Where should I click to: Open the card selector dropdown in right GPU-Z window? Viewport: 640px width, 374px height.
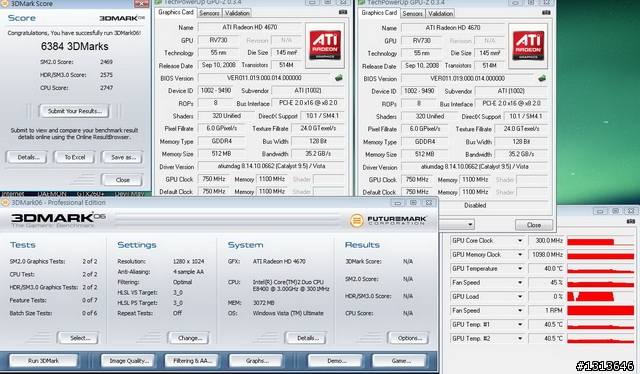click(x=470, y=224)
